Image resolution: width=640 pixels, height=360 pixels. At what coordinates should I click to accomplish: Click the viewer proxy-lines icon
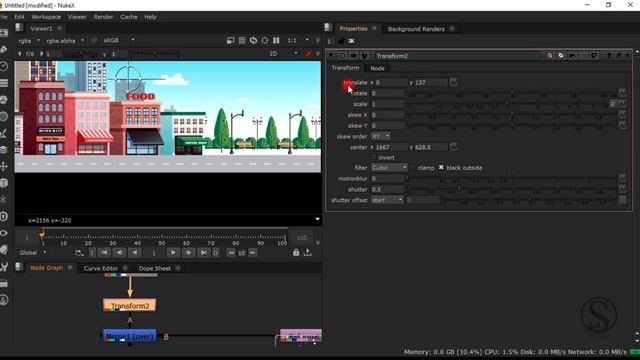(x=242, y=40)
